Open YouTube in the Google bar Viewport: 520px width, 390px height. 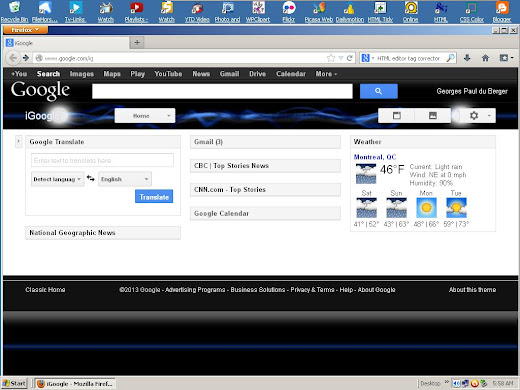click(x=168, y=74)
